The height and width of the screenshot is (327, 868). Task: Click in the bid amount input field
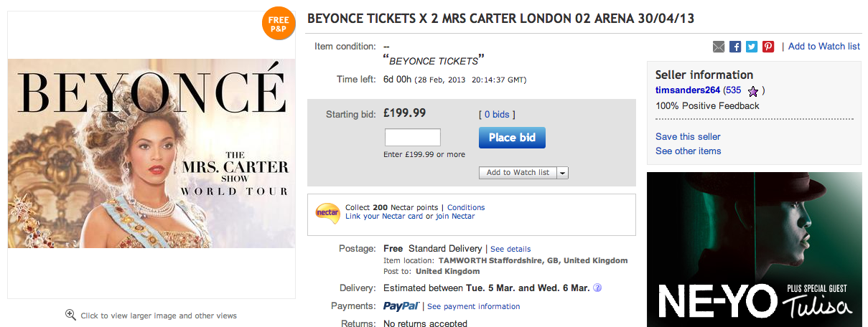tap(413, 138)
